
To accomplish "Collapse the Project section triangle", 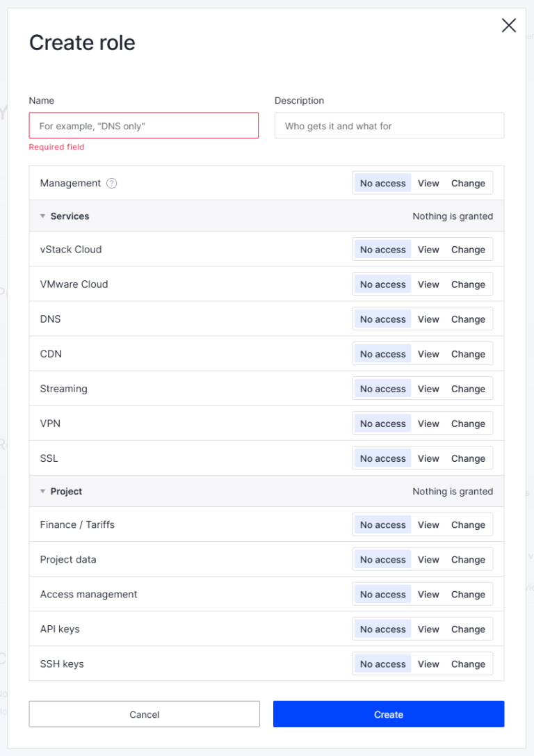I will coord(42,491).
